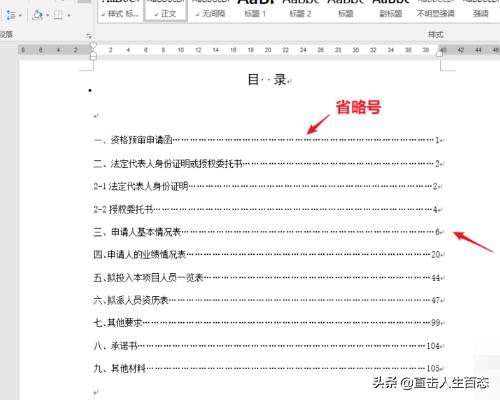The image size is (500, 400).
Task: Click page number 99 in the contents
Action: tap(436, 323)
